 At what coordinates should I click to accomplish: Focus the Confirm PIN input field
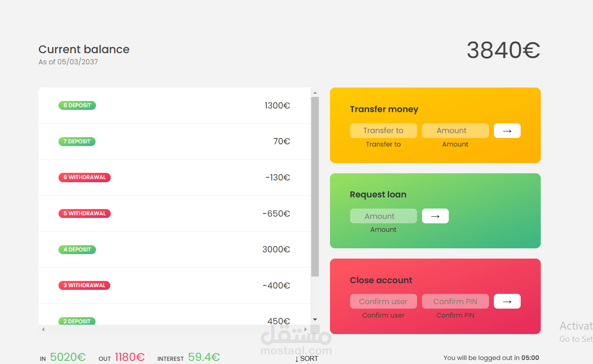455,301
